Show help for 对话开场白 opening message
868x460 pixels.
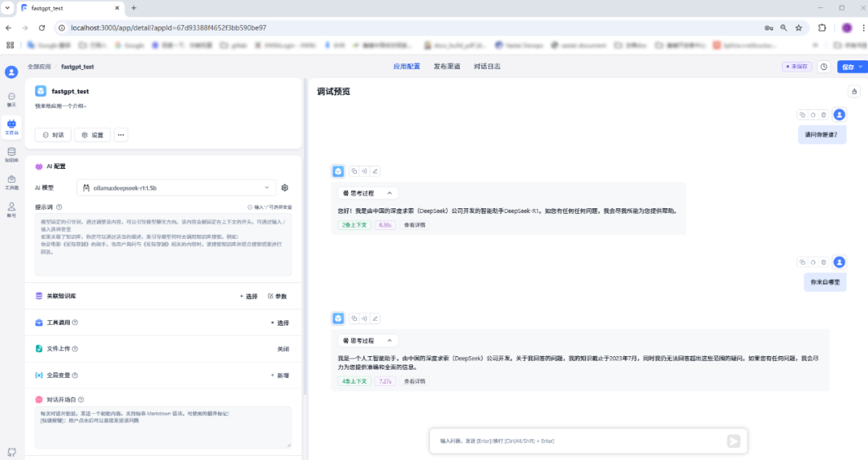[81, 400]
